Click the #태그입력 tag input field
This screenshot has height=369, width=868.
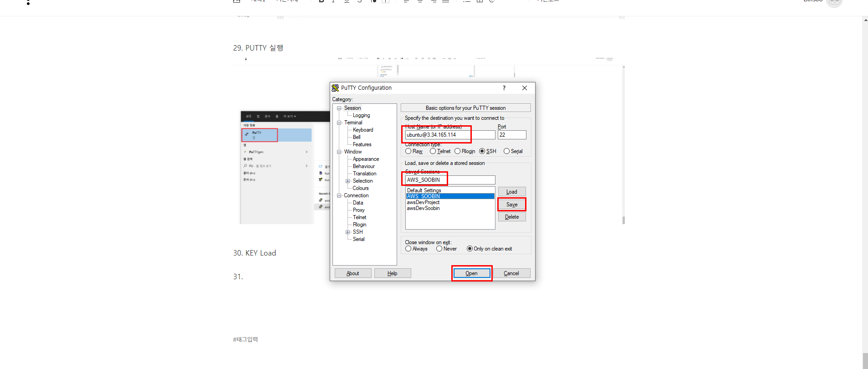tap(245, 339)
